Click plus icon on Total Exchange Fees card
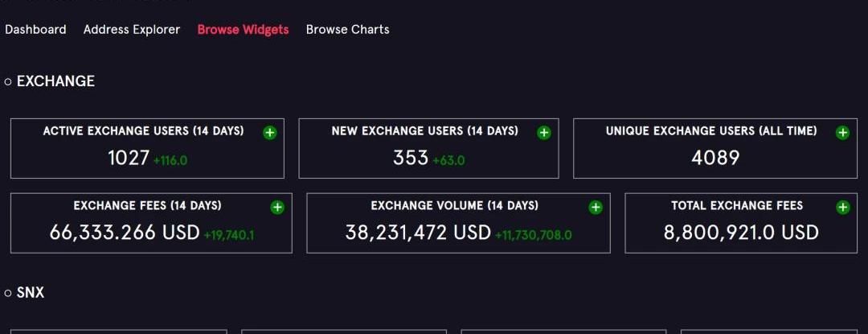The height and width of the screenshot is (334, 868). [842, 208]
